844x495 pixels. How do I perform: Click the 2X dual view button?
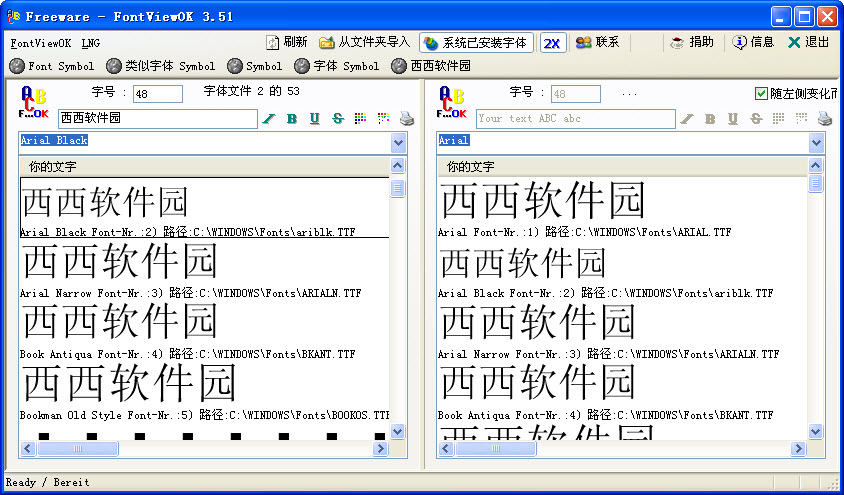[x=552, y=43]
